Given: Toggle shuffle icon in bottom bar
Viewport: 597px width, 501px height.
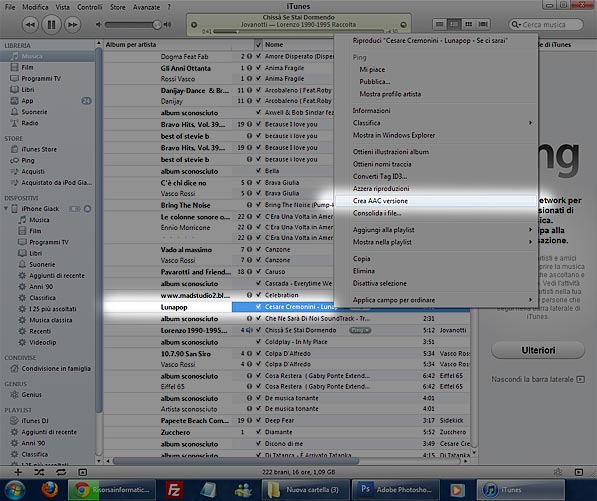Looking at the screenshot, I should [x=39, y=472].
